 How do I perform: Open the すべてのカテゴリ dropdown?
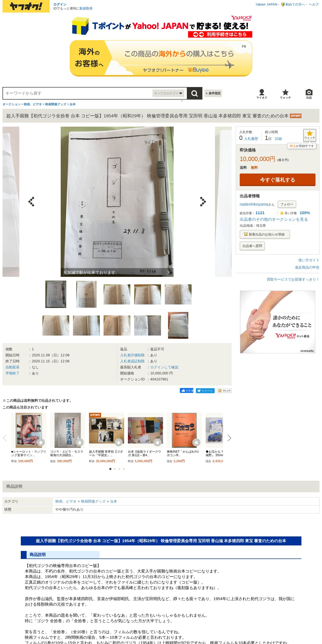pyautogui.click(x=168, y=93)
